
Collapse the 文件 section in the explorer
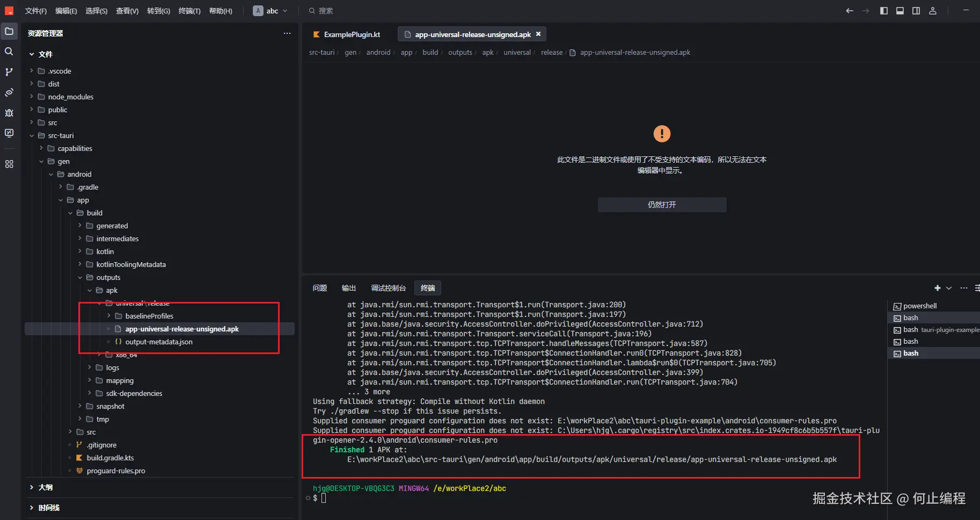32,54
